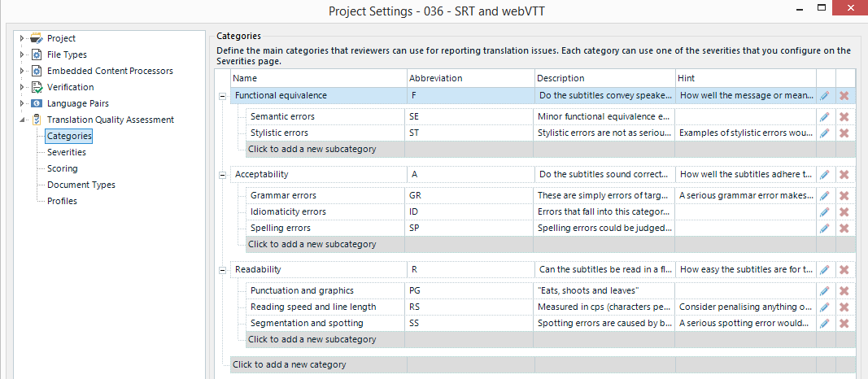Expand the Verification tree node
Screen dimensions: 868x379
click(x=22, y=87)
